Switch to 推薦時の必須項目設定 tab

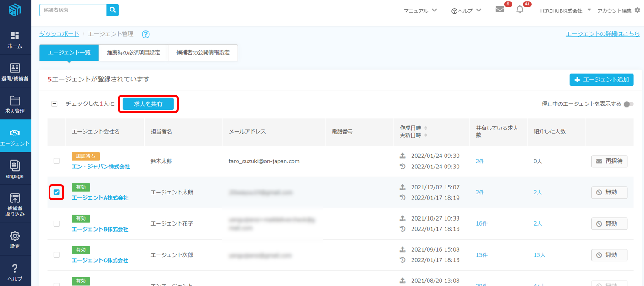pyautogui.click(x=133, y=53)
